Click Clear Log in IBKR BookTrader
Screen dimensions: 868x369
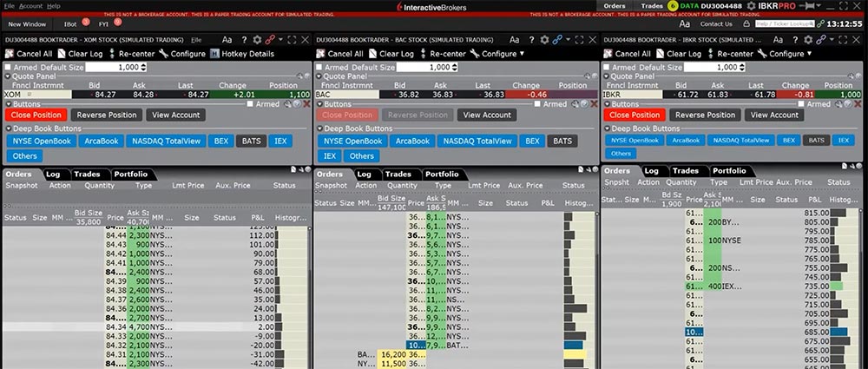pos(679,54)
